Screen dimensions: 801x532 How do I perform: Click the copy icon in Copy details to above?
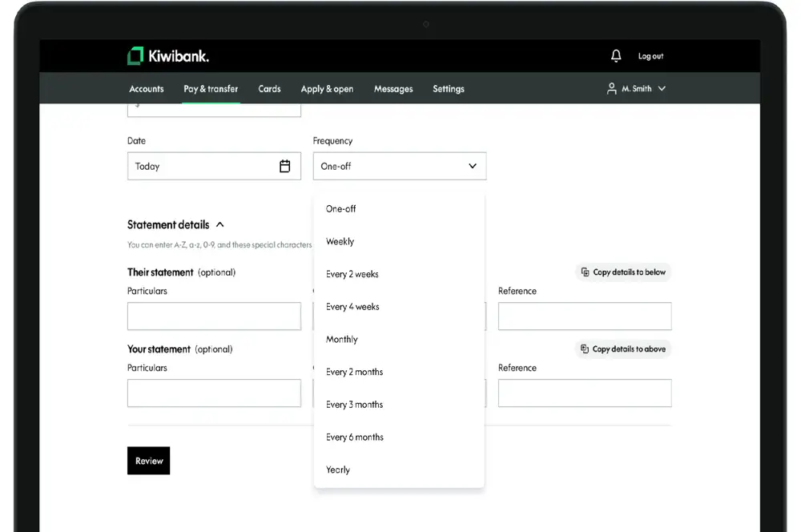point(585,349)
